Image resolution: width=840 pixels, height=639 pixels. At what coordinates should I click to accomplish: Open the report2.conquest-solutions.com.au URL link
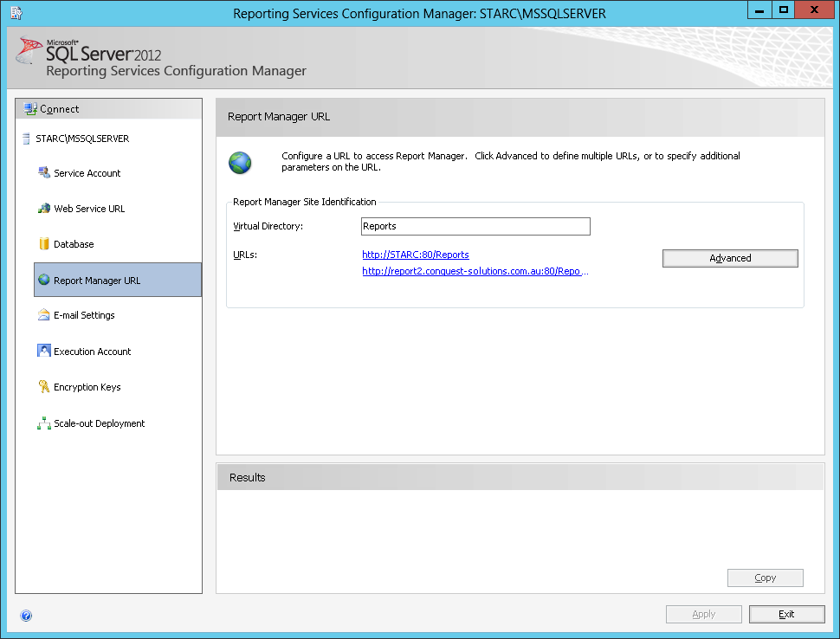pos(475,271)
